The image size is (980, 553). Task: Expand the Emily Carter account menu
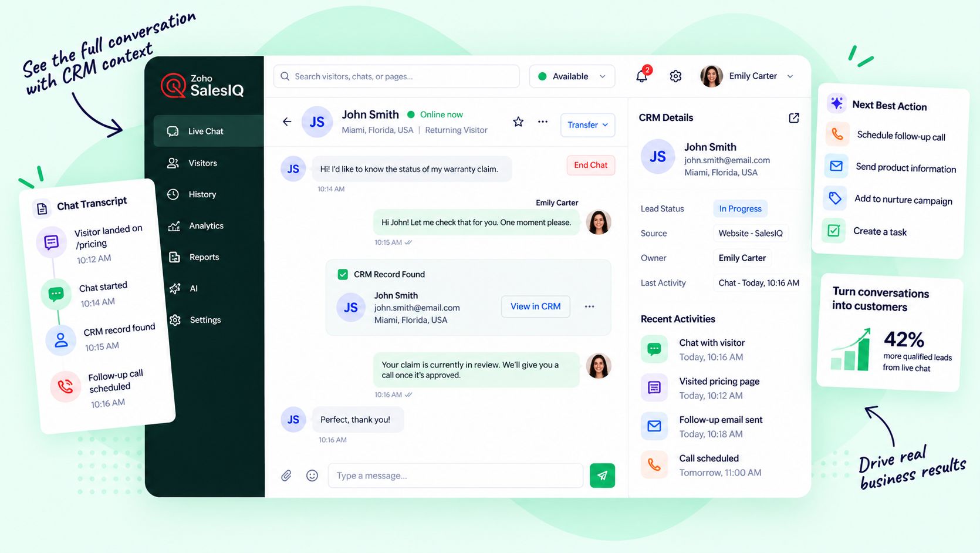click(x=790, y=76)
